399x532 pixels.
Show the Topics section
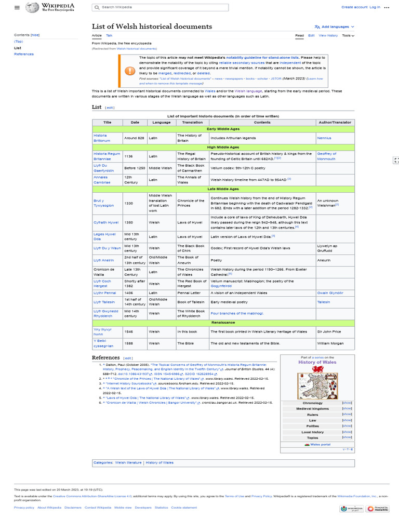pos(347,437)
